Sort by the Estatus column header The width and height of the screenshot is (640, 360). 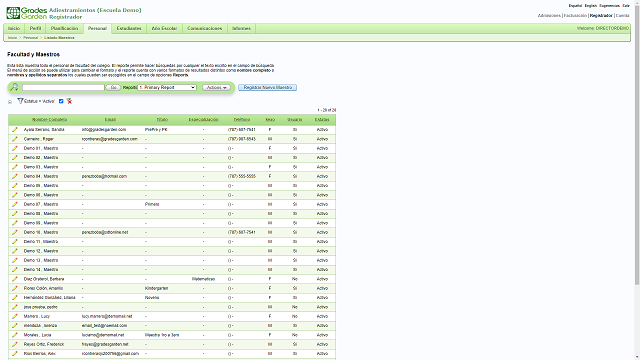pyautogui.click(x=322, y=120)
